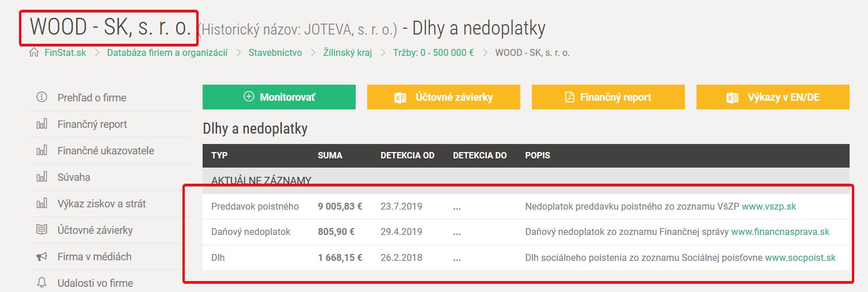Open Výkazy v EN/DE export button
The image size is (868, 292).
click(x=772, y=97)
